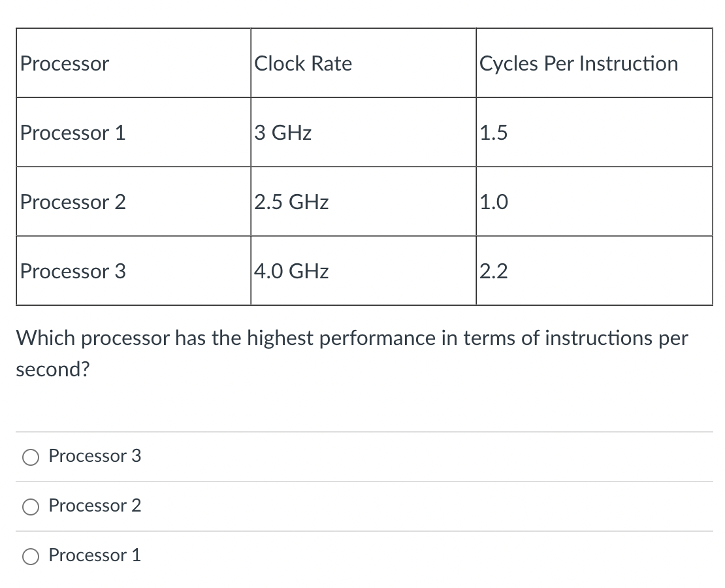The height and width of the screenshot is (588, 725).
Task: Click the 1.5 CPI value cell
Action: click(x=493, y=133)
